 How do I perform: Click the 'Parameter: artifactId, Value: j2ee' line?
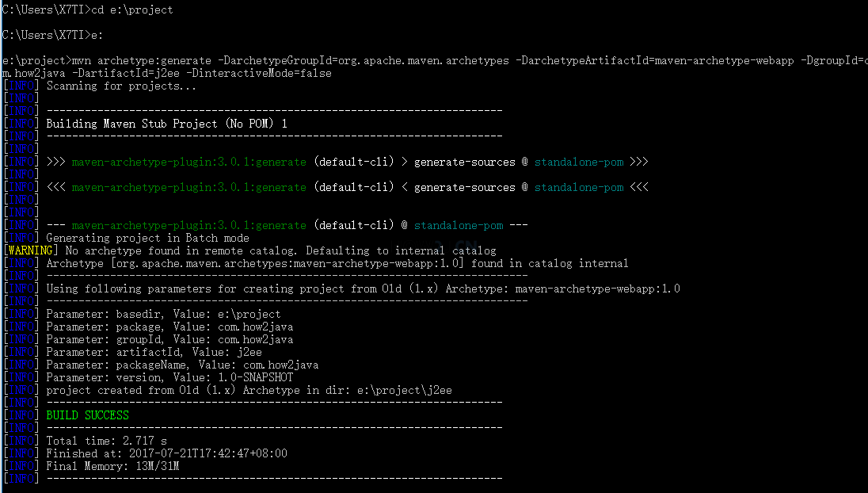(x=154, y=352)
